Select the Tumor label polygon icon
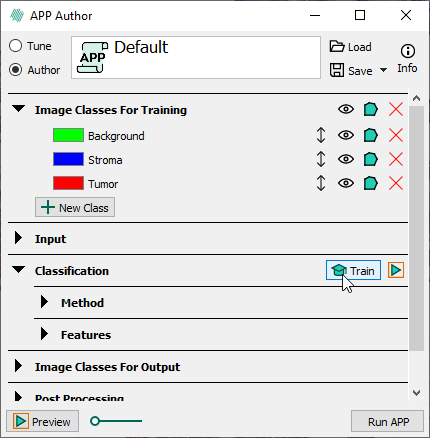The image size is (430, 438). (370, 183)
